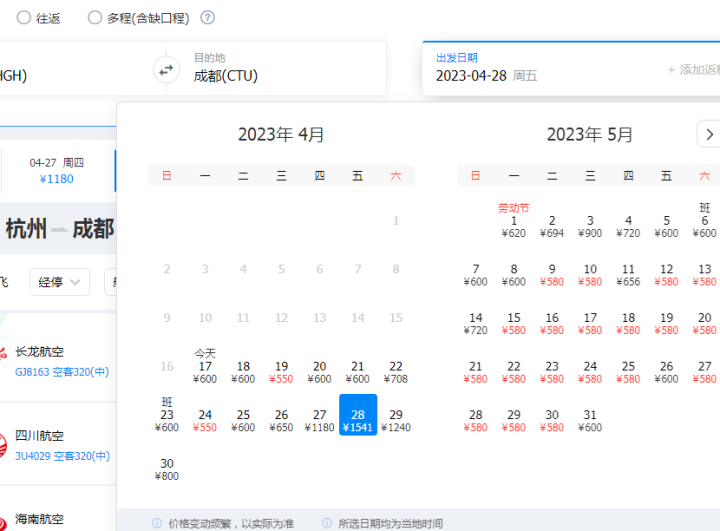
Task: Click the help icon beside 多程(含缺口程)
Action: click(x=207, y=17)
